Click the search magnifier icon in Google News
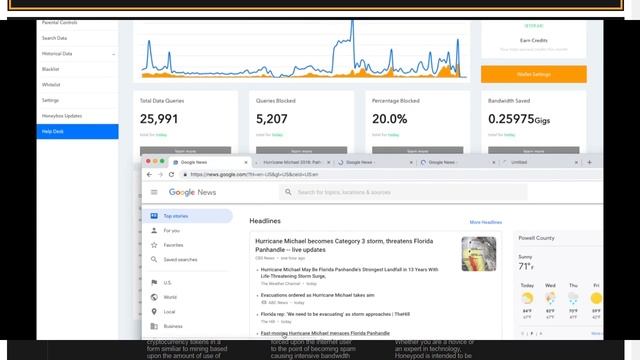Screen dimensions: 640x360 288,192
